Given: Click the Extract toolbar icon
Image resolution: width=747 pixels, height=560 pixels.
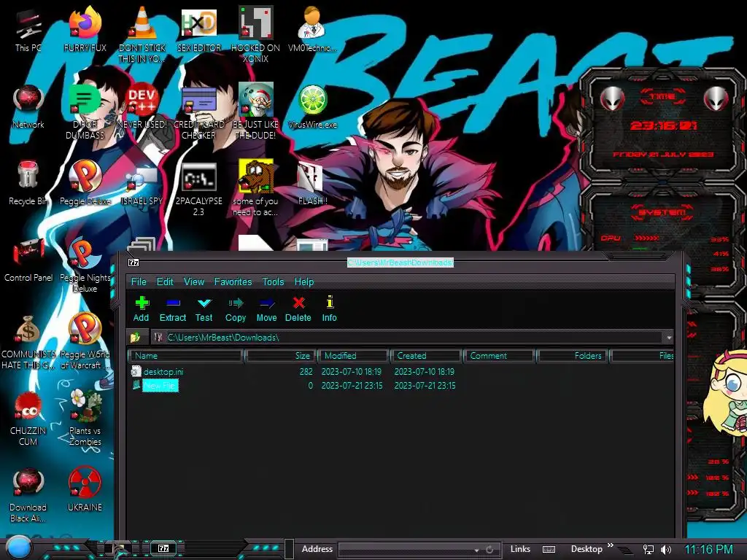Looking at the screenshot, I should 173,303.
